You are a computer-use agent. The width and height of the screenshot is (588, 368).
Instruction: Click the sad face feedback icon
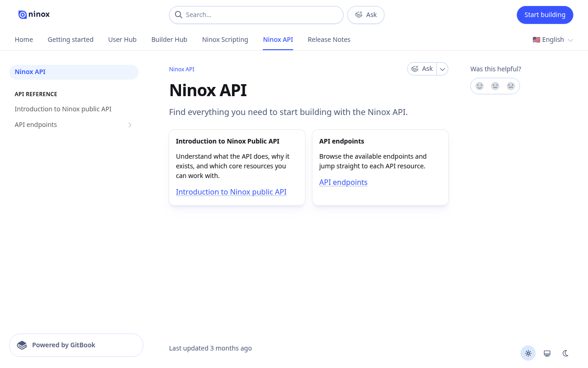511,86
